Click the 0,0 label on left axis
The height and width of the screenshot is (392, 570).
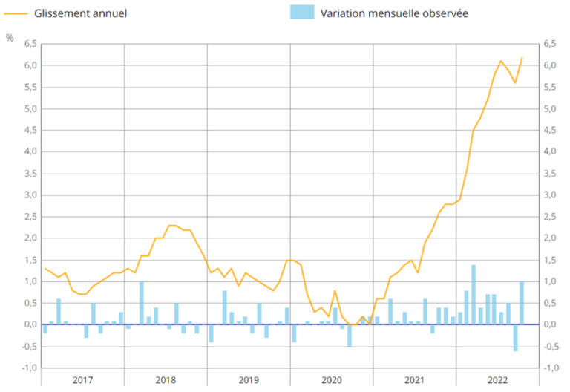pos(30,325)
